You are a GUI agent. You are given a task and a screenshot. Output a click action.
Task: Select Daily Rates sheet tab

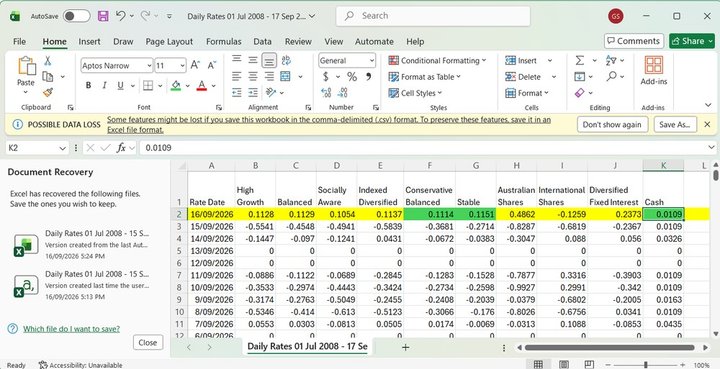[307, 347]
